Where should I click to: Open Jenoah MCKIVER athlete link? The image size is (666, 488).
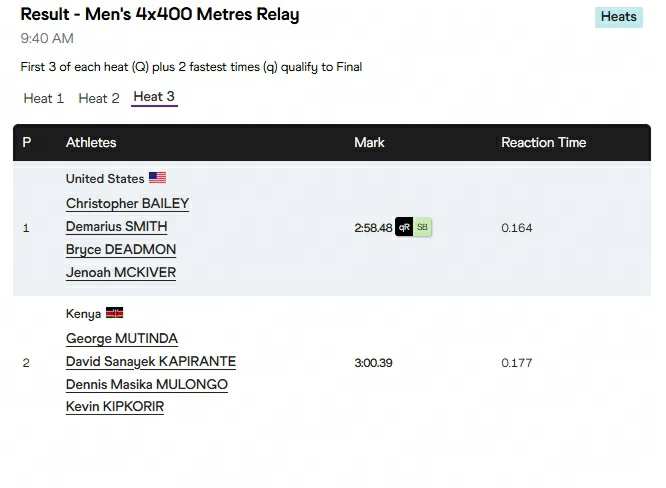[121, 272]
